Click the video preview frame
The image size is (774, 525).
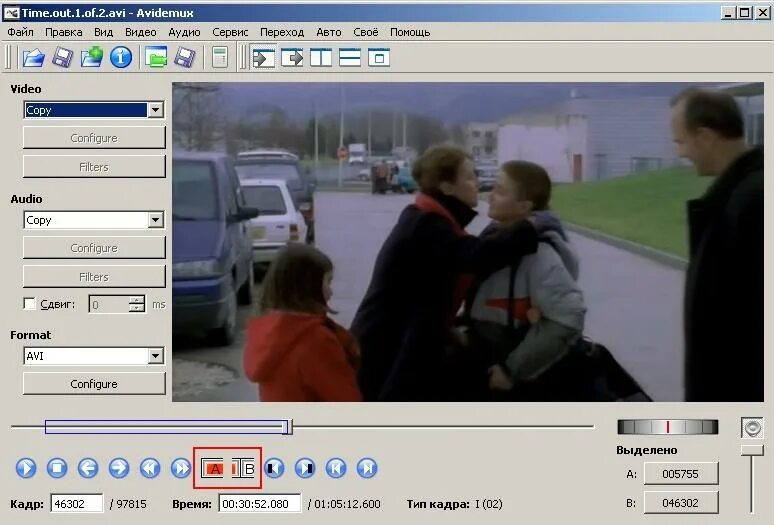coord(467,242)
